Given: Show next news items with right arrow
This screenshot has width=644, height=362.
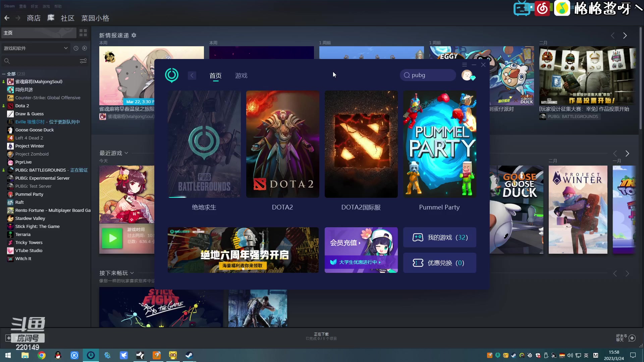Looking at the screenshot, I should pyautogui.click(x=625, y=36).
